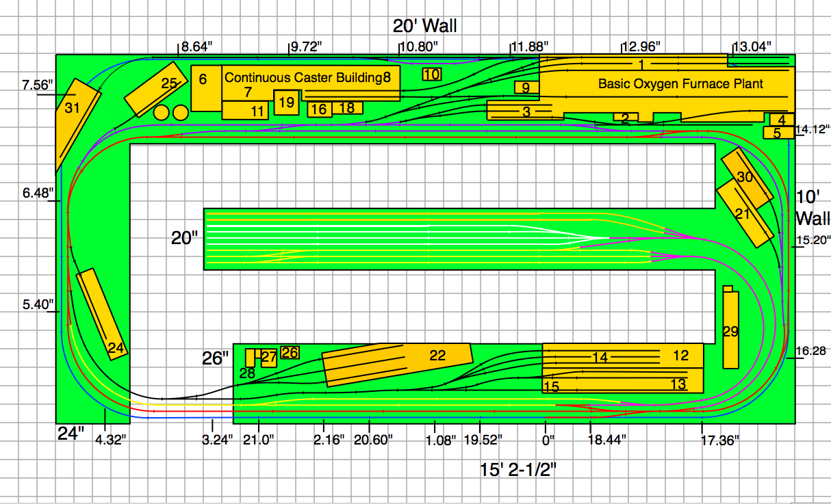Image resolution: width=831 pixels, height=504 pixels.
Task: Select the 8.64" measurement label
Action: click(x=196, y=47)
